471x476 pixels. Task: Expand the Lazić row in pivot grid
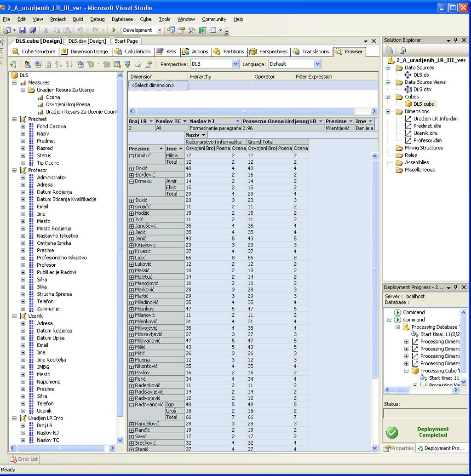pyautogui.click(x=132, y=258)
